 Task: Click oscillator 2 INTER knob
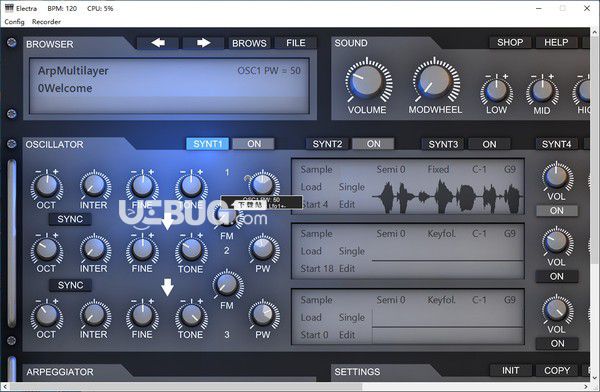pyautogui.click(x=95, y=249)
